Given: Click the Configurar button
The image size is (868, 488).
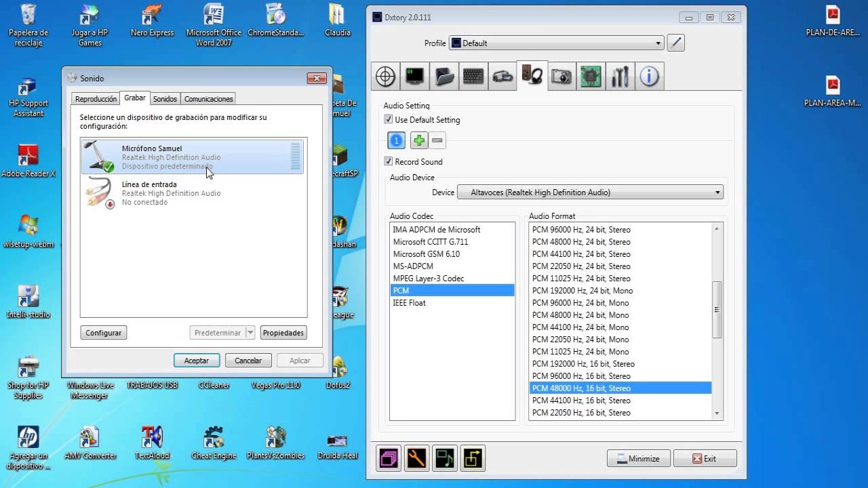Looking at the screenshot, I should coord(104,333).
